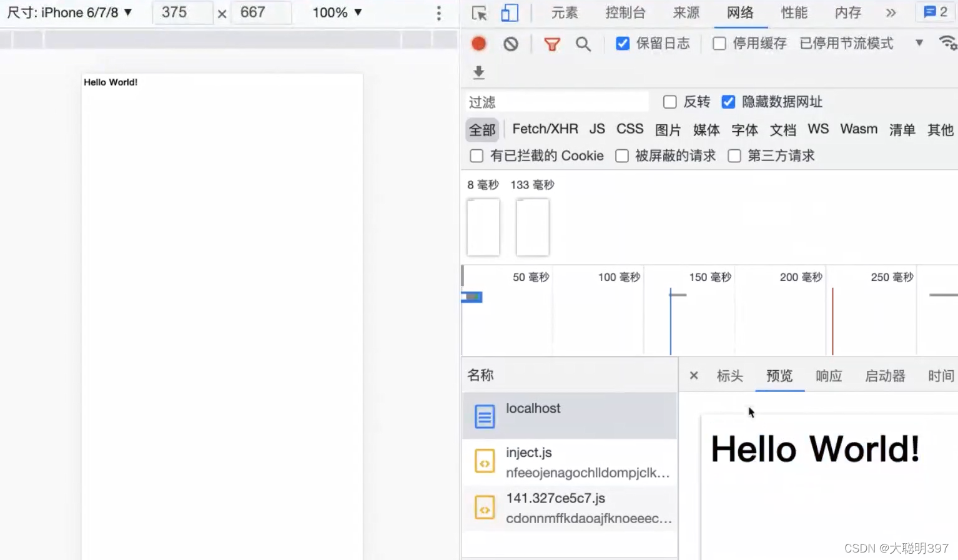The image size is (958, 560).
Task: Uncheck 保留日志 to stop preserving log
Action: tap(623, 43)
